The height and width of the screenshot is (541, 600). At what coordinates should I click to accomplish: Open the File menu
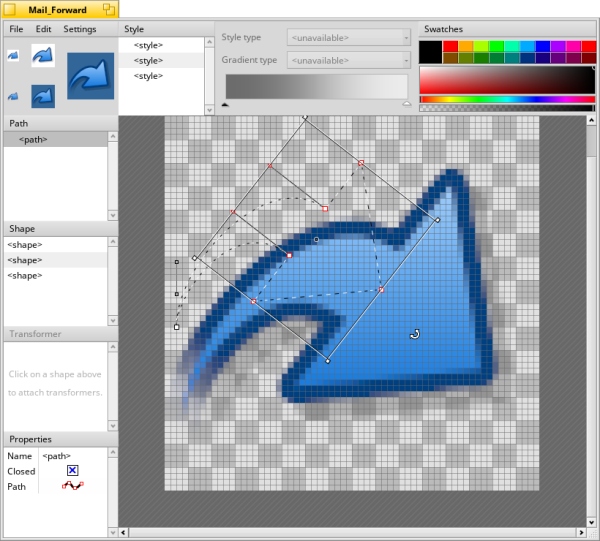pyautogui.click(x=16, y=29)
